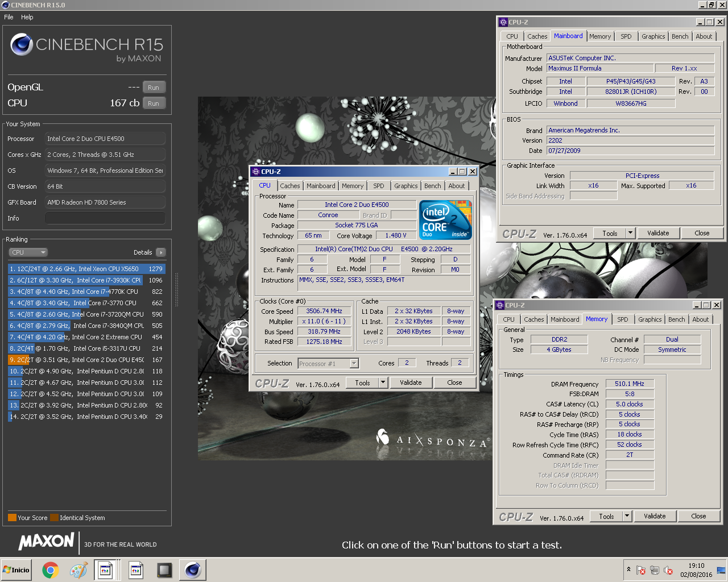Screen dimensions: 728x582
Task: Open the File menu in Cinebench
Action: coord(9,17)
